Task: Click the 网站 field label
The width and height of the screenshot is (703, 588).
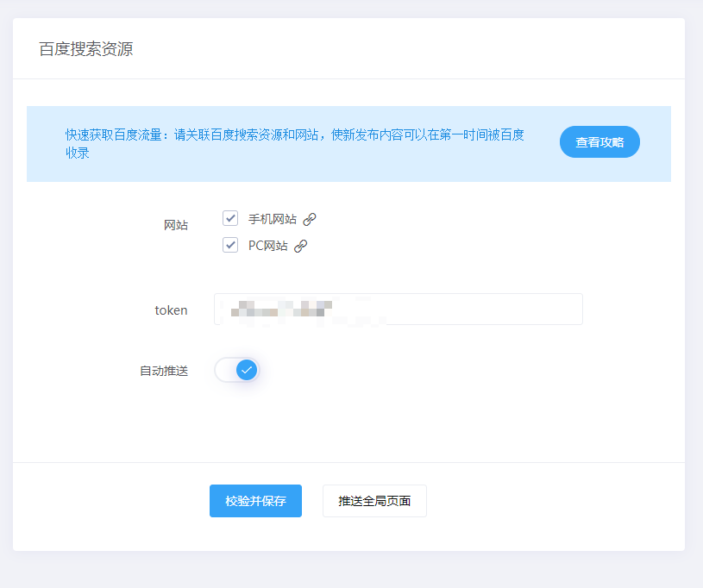Action: click(x=176, y=225)
